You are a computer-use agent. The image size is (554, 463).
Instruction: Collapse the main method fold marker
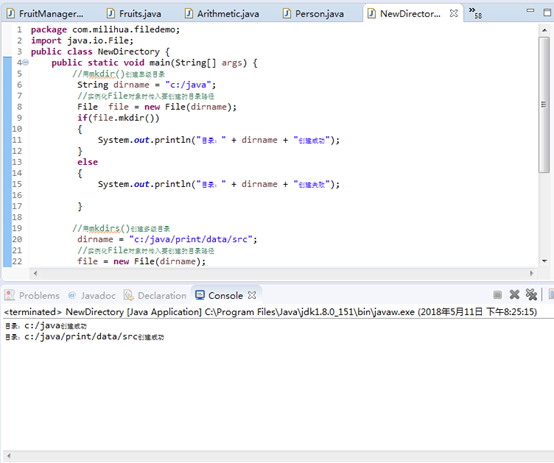[26, 63]
